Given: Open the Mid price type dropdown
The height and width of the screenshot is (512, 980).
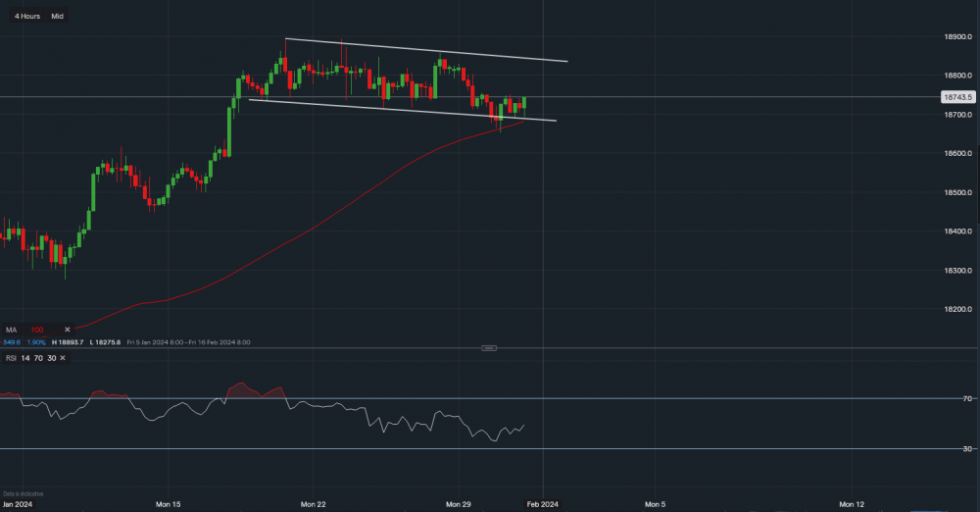Looking at the screenshot, I should (58, 17).
